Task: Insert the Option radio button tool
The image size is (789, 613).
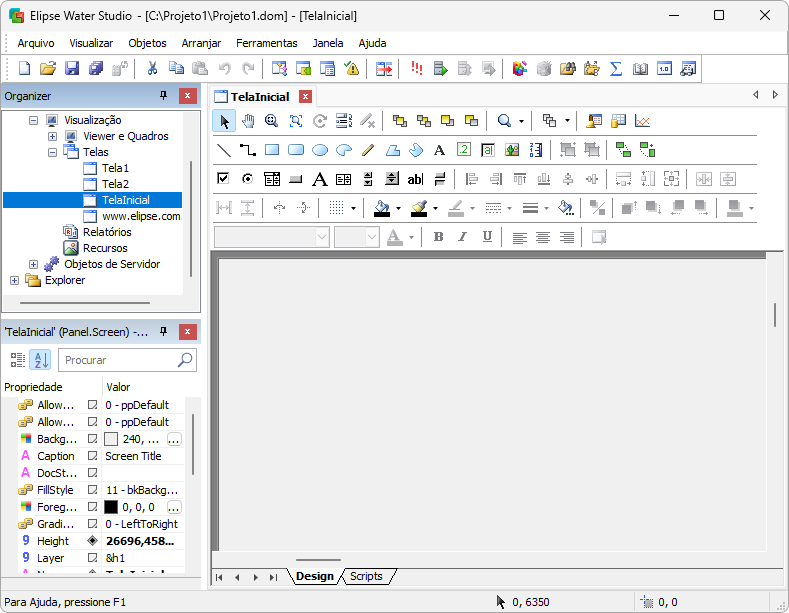Action: click(x=248, y=179)
